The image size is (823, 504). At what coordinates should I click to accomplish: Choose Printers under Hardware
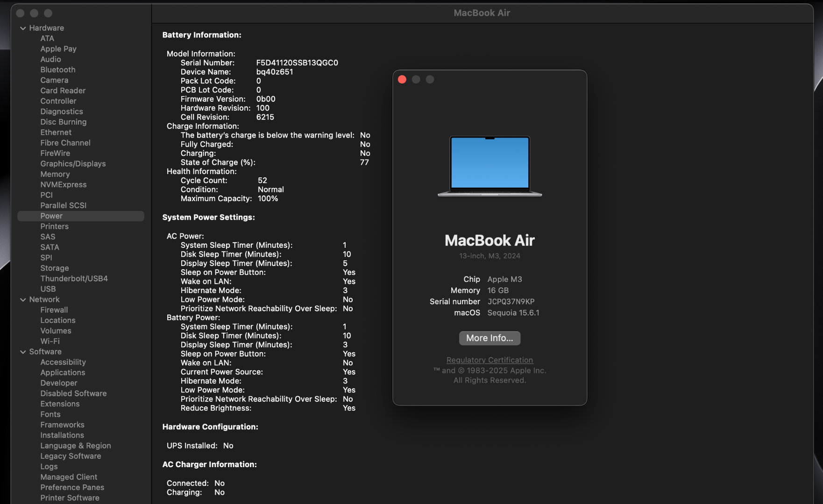(x=55, y=226)
